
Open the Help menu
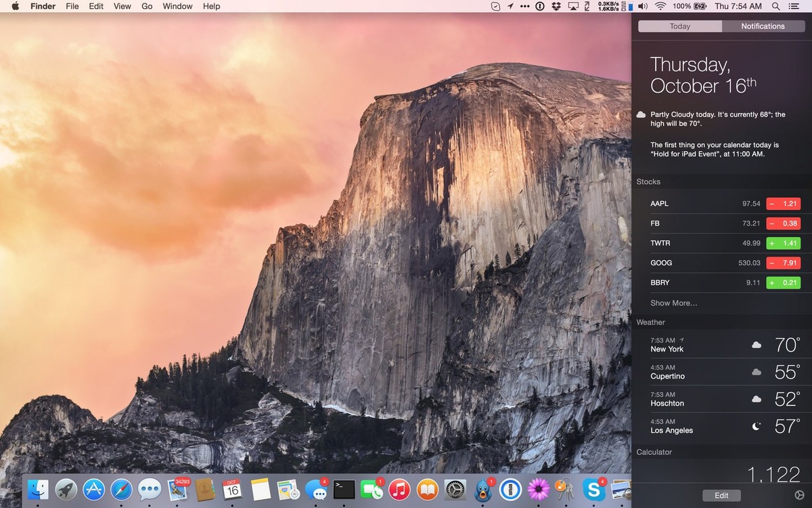(212, 6)
